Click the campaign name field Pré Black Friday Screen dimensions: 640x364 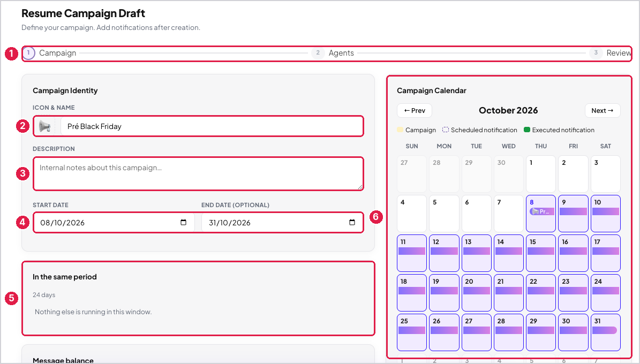212,126
